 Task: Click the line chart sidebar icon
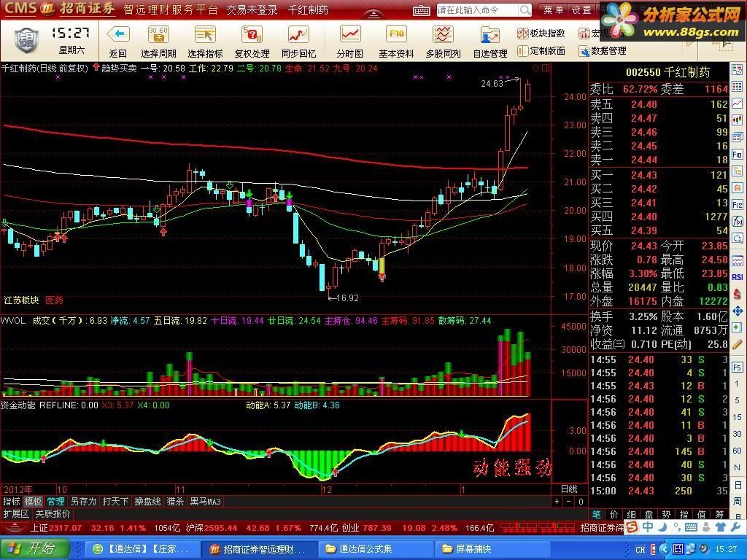[x=737, y=103]
